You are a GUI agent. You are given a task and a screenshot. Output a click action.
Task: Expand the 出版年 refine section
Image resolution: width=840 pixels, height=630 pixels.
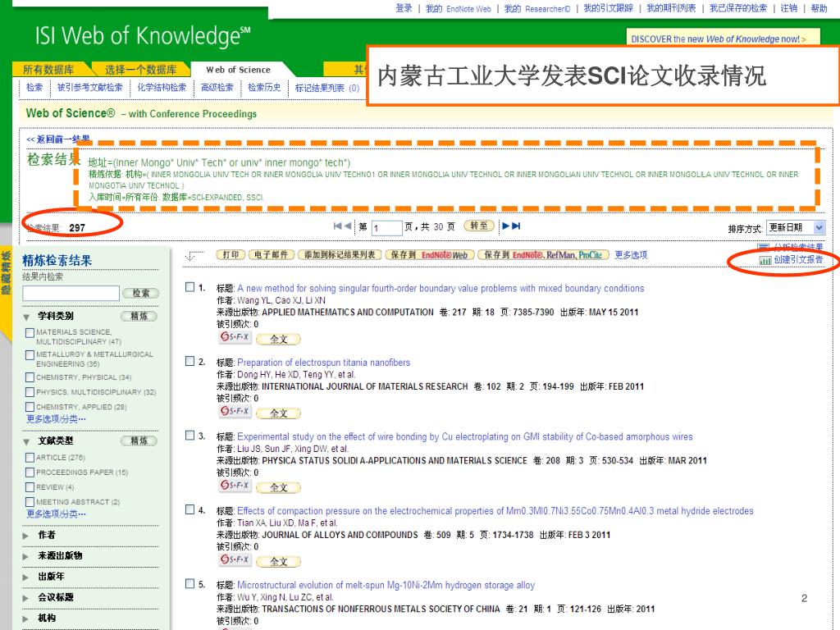(x=25, y=577)
